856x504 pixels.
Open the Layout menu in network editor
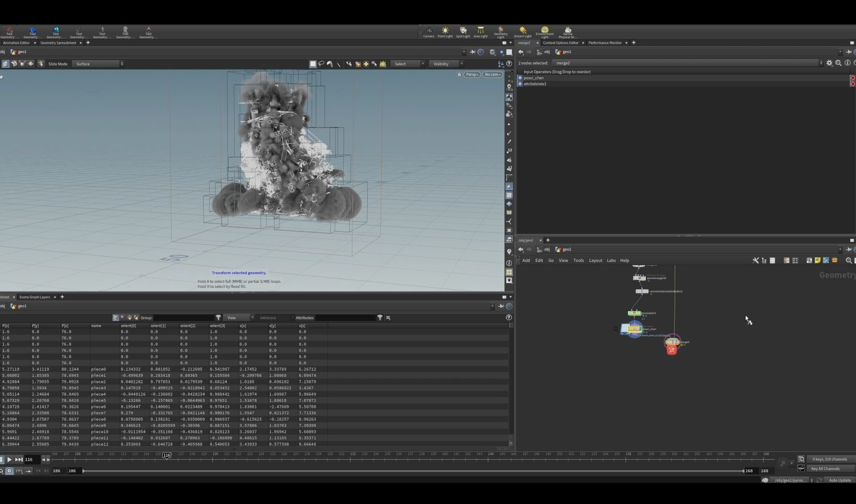click(x=596, y=260)
